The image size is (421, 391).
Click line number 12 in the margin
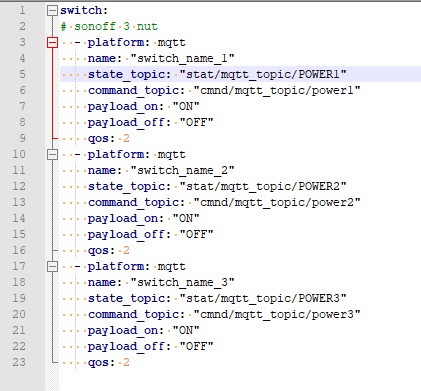(x=19, y=186)
